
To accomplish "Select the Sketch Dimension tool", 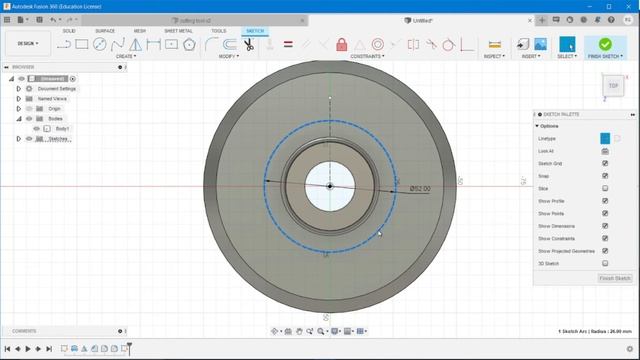I will (153, 44).
